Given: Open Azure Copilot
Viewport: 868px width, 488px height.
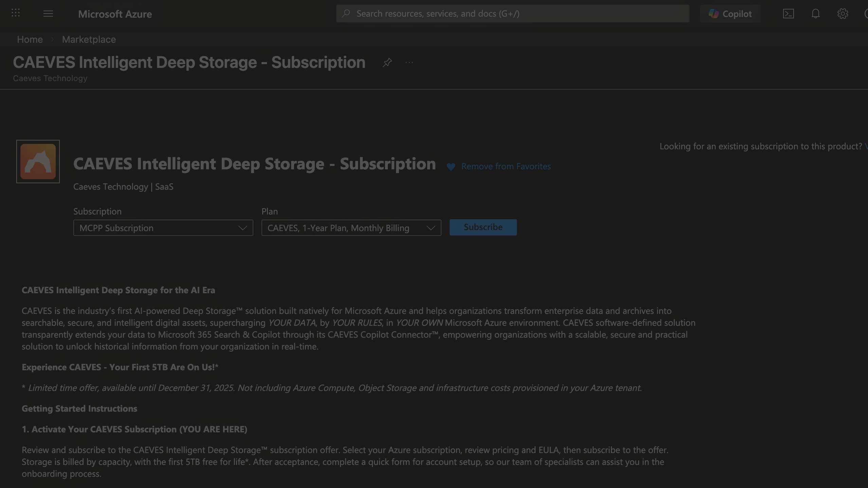Looking at the screenshot, I should tap(730, 14).
